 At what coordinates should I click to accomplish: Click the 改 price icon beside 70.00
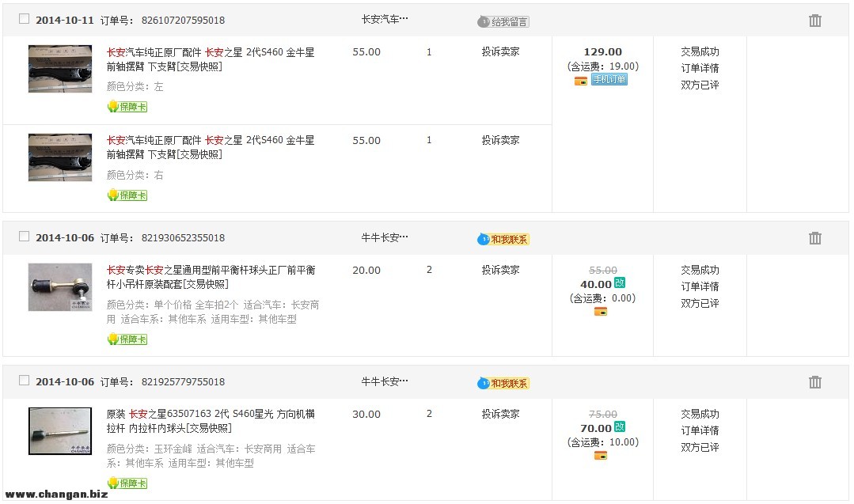click(620, 426)
